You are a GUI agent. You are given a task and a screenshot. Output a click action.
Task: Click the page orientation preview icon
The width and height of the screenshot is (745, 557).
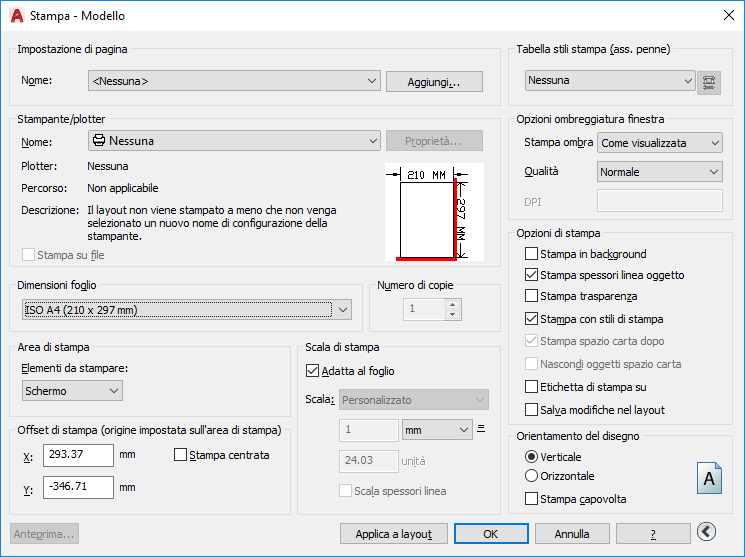pos(709,478)
